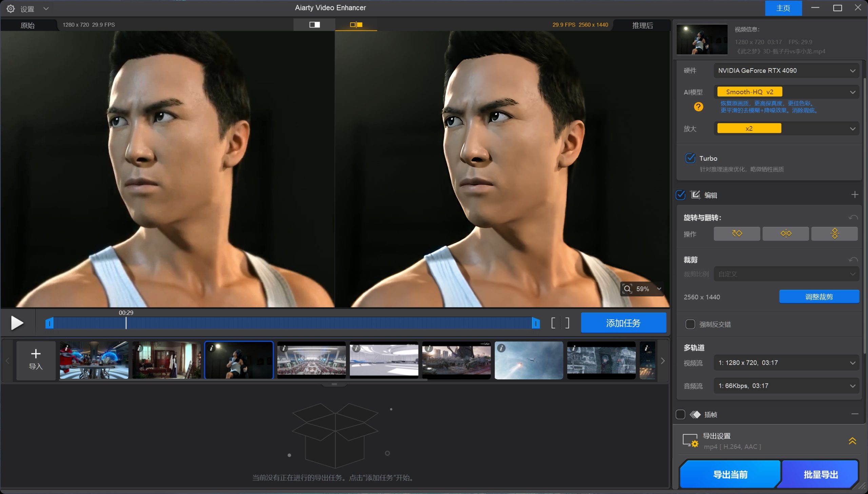Select the 推理后 result tab

point(642,25)
